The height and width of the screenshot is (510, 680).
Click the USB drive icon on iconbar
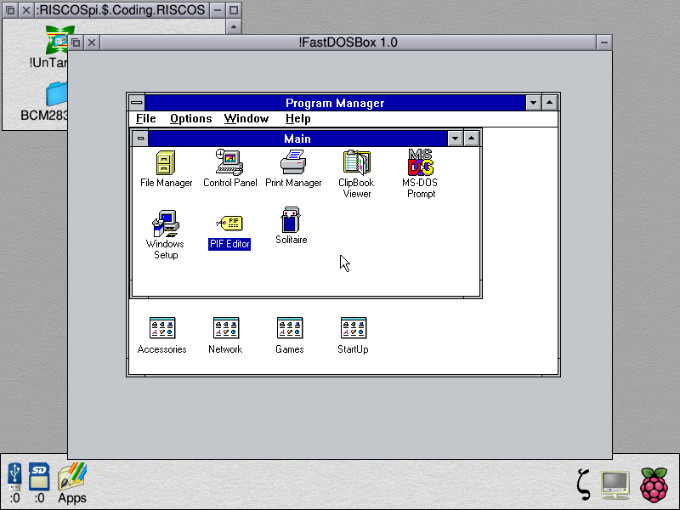tap(15, 482)
